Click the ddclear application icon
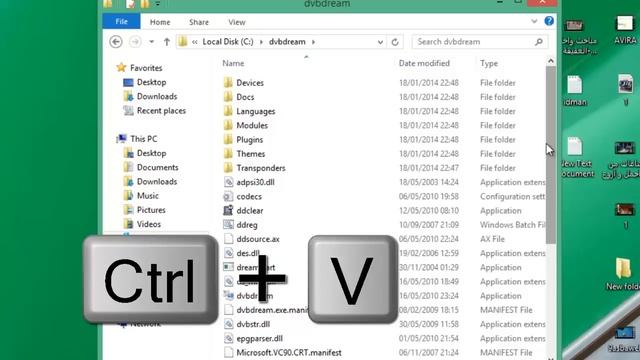Image resolution: width=640 pixels, height=360 pixels. click(228, 211)
